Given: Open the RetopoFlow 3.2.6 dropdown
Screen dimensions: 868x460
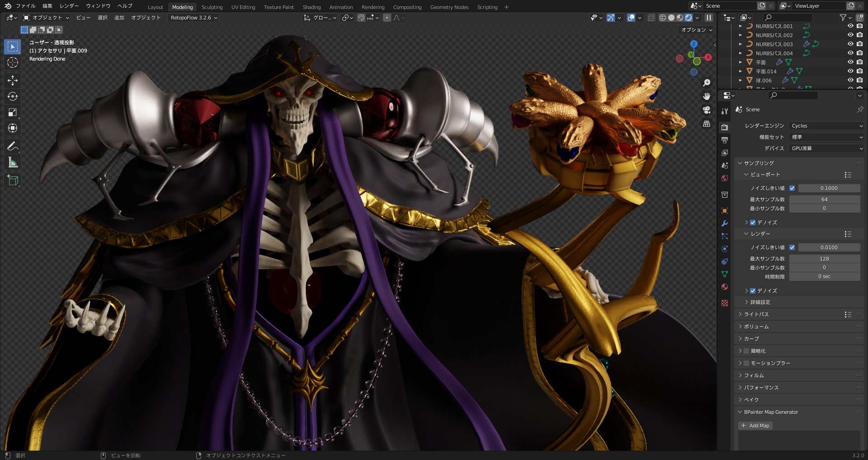Looking at the screenshot, I should [x=194, y=18].
